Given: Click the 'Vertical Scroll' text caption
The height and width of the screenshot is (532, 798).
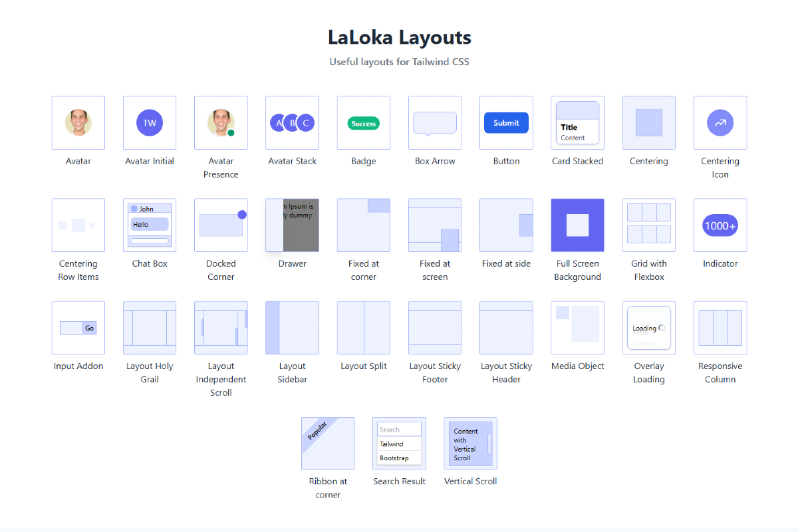Looking at the screenshot, I should coord(470,481).
